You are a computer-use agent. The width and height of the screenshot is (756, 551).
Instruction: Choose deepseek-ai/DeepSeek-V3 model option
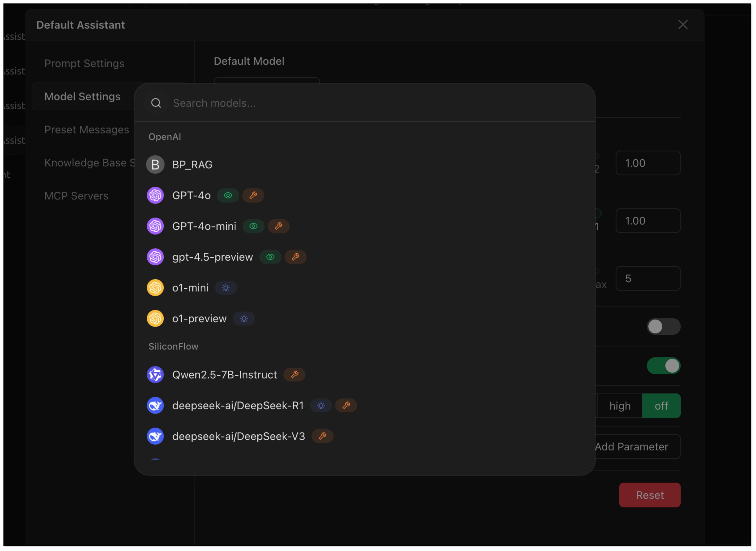[238, 436]
